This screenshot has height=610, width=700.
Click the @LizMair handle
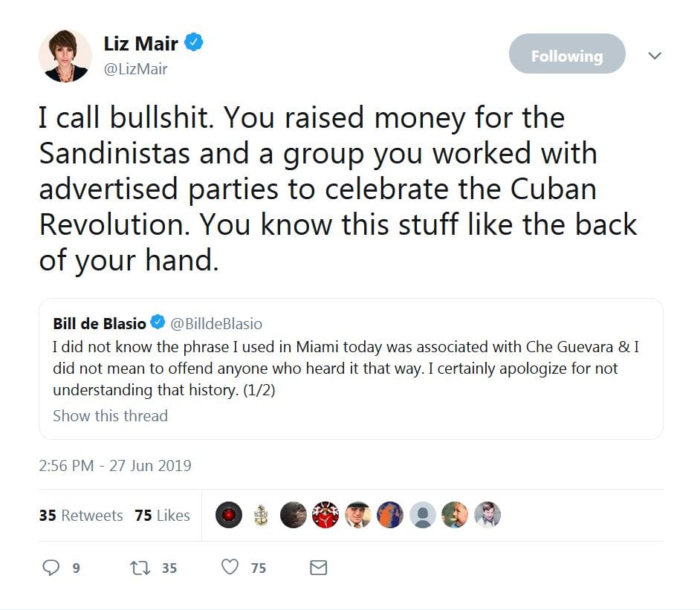135,69
